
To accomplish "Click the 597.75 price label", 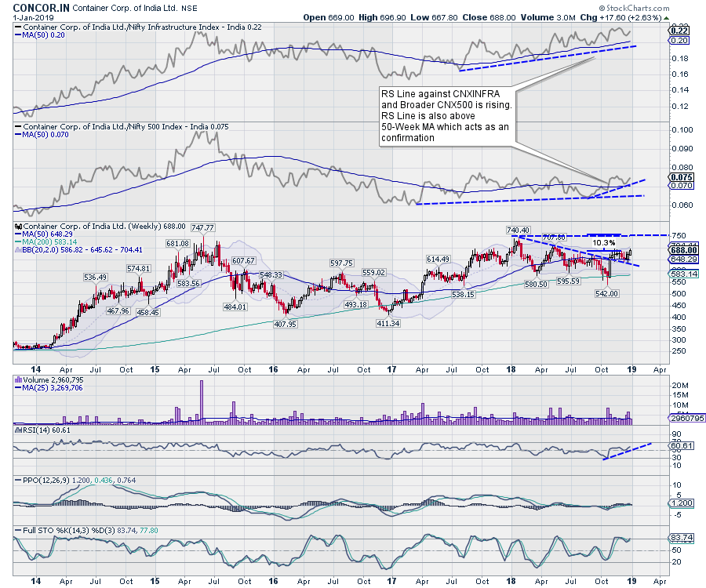I will [x=341, y=263].
